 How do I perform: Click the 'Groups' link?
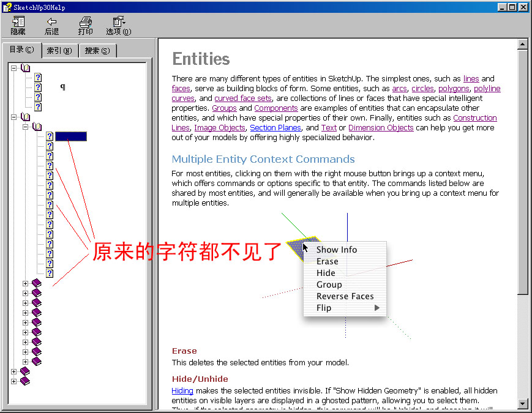(224, 108)
